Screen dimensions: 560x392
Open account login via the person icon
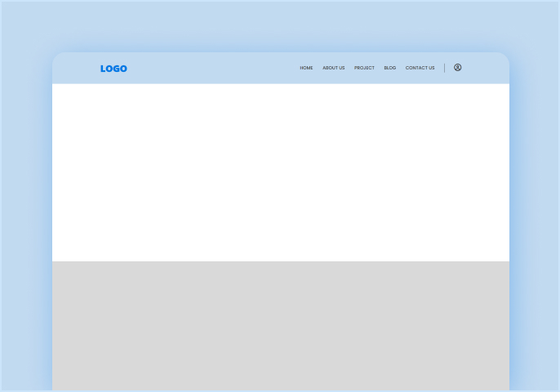point(458,68)
